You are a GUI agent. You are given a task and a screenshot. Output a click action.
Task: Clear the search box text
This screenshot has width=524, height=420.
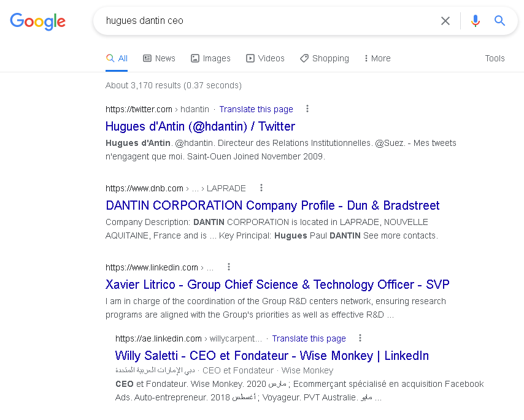(x=445, y=21)
